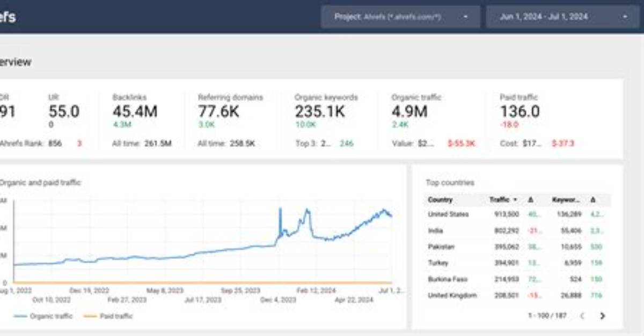Select the United Kingdom country row

(x=517, y=295)
